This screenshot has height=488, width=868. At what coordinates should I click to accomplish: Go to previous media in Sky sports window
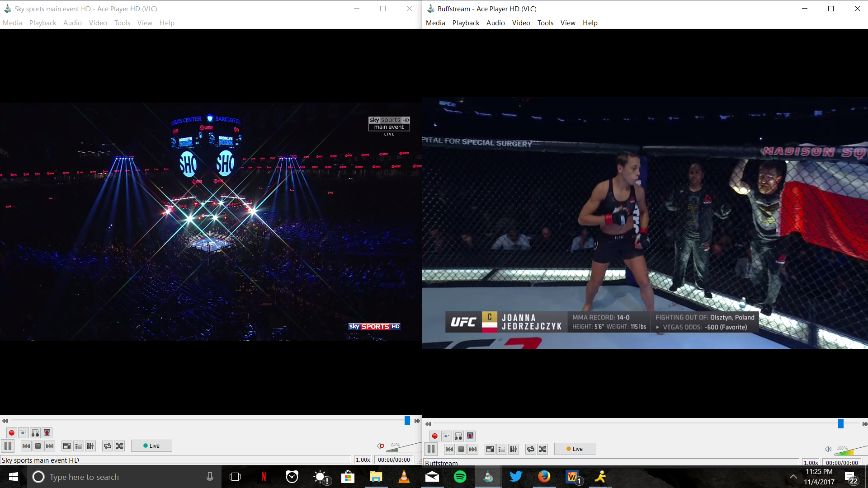26,446
